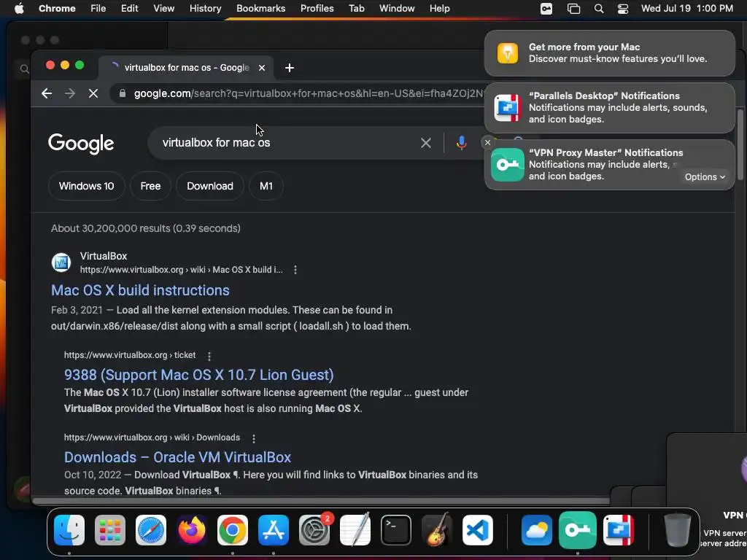Open Terminal from the Dock
Image resolution: width=747 pixels, height=560 pixels.
396,529
